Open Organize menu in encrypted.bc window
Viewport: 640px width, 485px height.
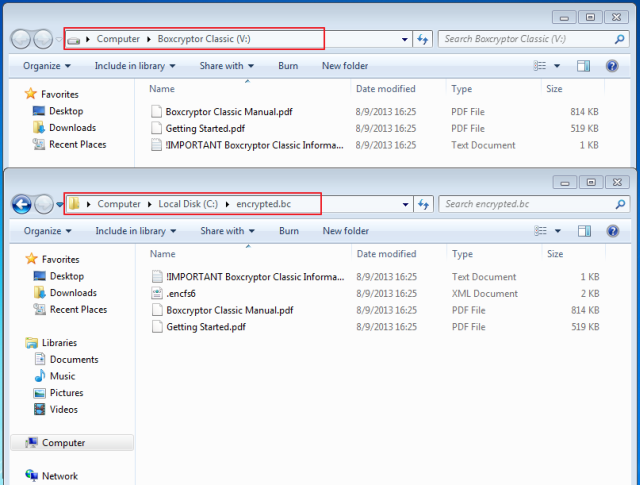tap(47, 231)
